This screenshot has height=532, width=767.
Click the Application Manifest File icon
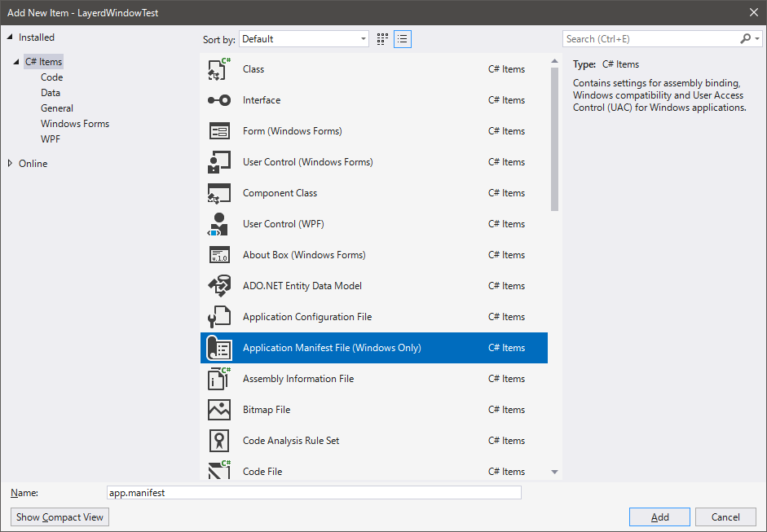click(x=219, y=348)
